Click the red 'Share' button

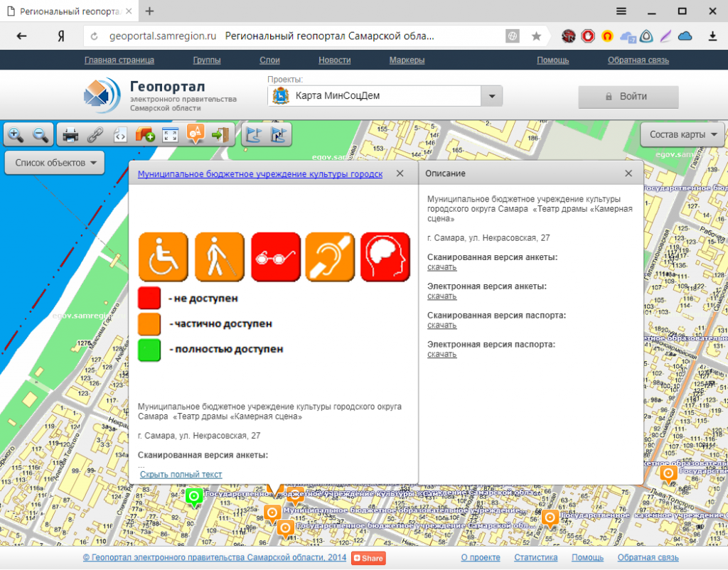coord(369,558)
